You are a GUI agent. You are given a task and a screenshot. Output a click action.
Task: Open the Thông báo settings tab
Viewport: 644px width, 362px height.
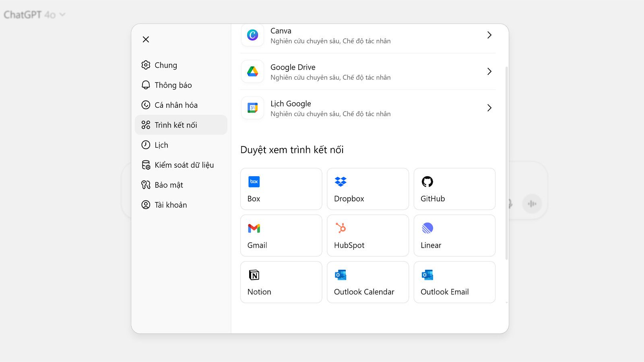click(181, 85)
